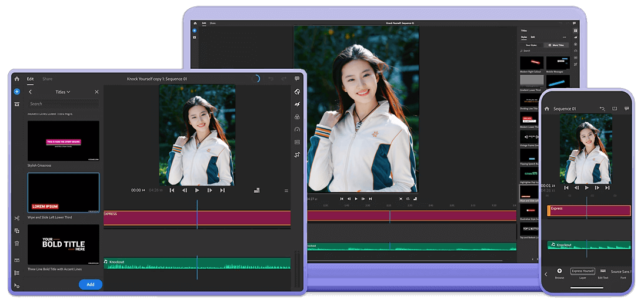Undo the last action on tablet
This screenshot has height=299, width=644.
[271, 79]
